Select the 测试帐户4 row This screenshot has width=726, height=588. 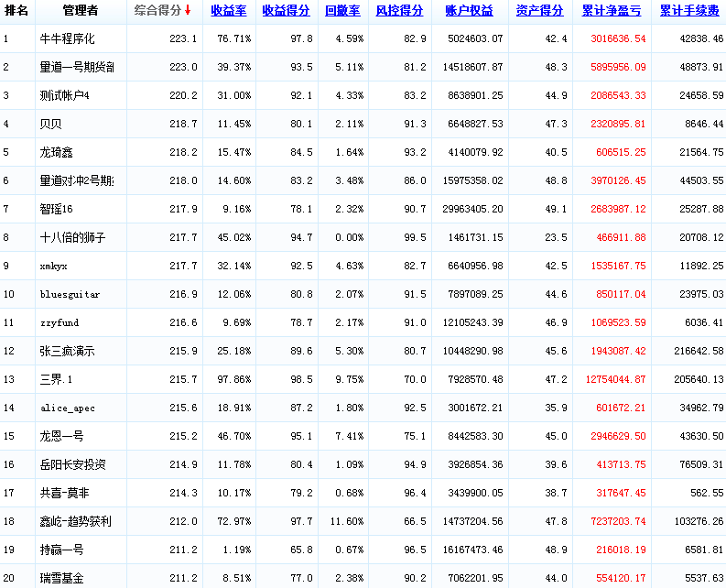click(64, 96)
